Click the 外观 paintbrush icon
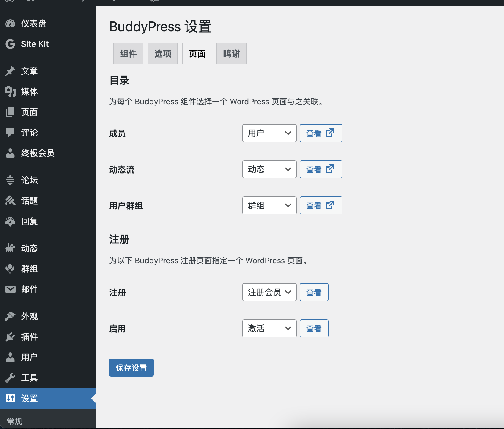This screenshot has height=429, width=504. 10,316
